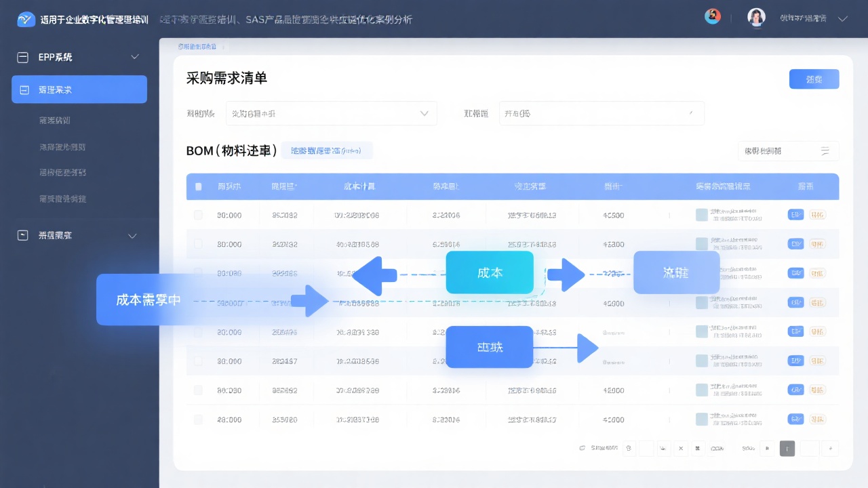This screenshot has width=868, height=488.
Task: Click the filter icon inside the sort search box
Action: (825, 151)
